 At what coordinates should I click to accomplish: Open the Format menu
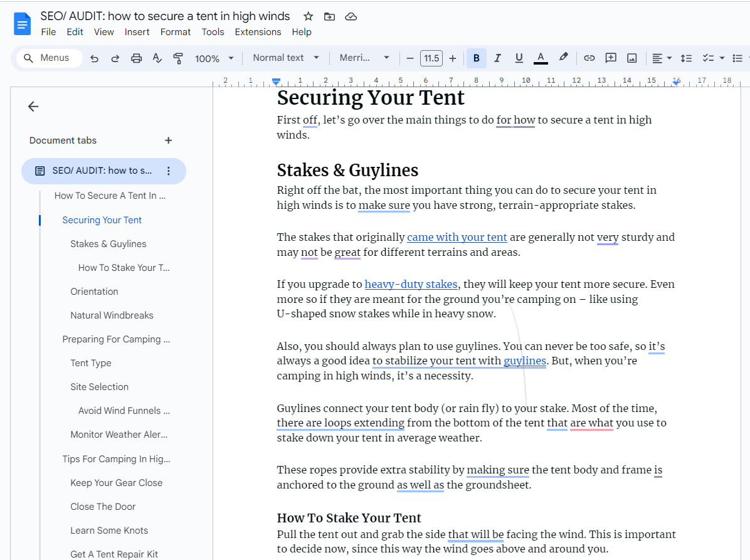176,32
